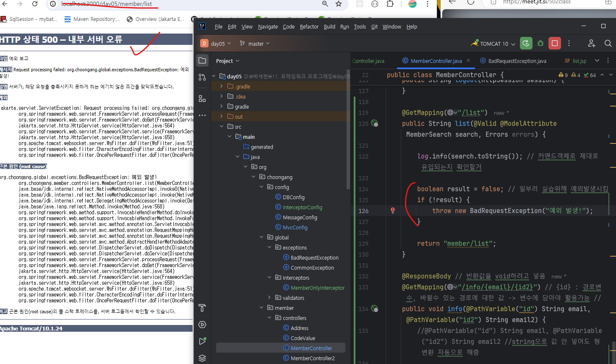
Task: Click the warnings count indicator showing 9
Action: tap(563, 75)
